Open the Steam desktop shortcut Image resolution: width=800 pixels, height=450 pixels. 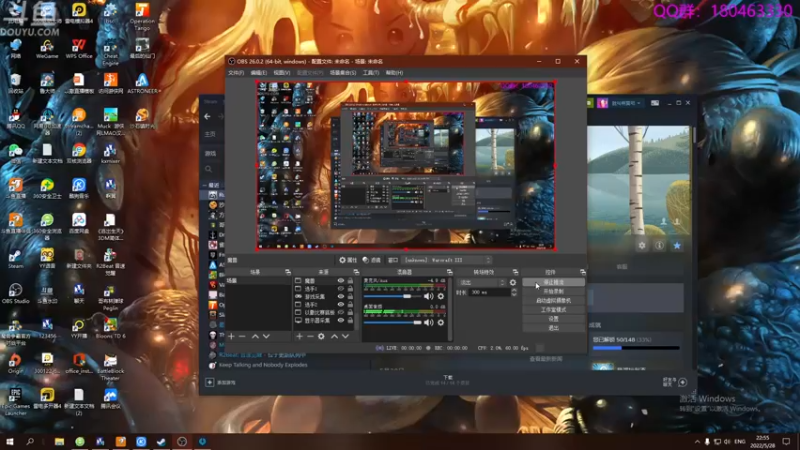coord(15,259)
